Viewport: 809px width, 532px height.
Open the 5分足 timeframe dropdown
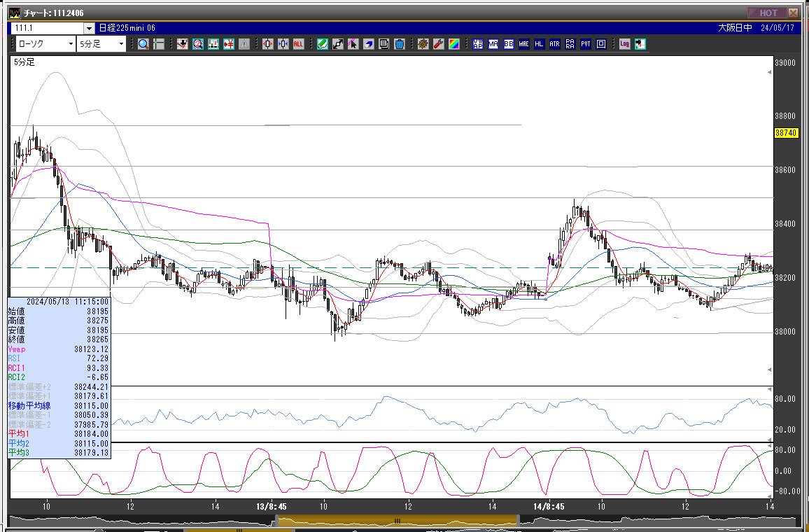(x=101, y=44)
